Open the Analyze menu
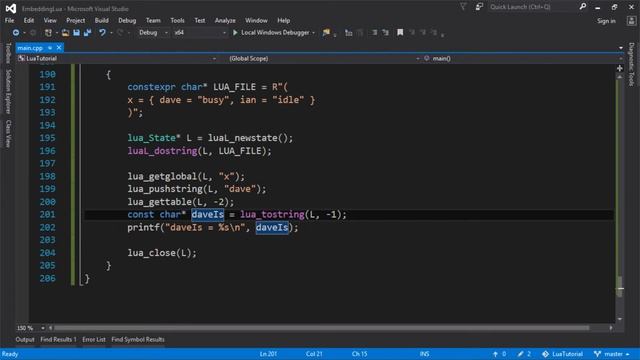This screenshot has height=360, width=640. pyautogui.click(x=225, y=20)
